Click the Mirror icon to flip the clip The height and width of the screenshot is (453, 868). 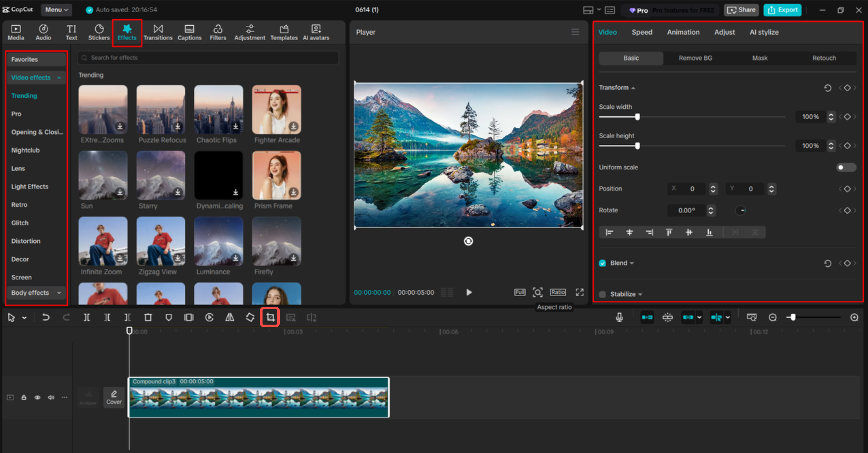[x=230, y=317]
